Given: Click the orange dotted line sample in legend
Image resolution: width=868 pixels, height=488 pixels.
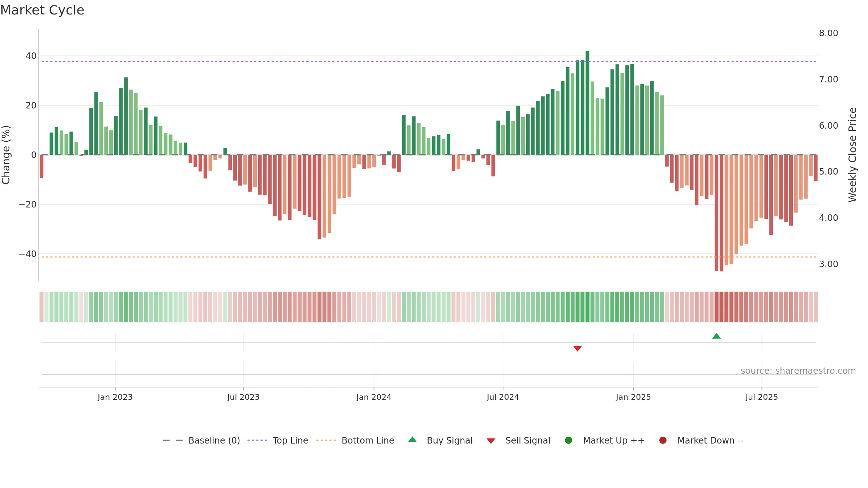Looking at the screenshot, I should click(326, 440).
